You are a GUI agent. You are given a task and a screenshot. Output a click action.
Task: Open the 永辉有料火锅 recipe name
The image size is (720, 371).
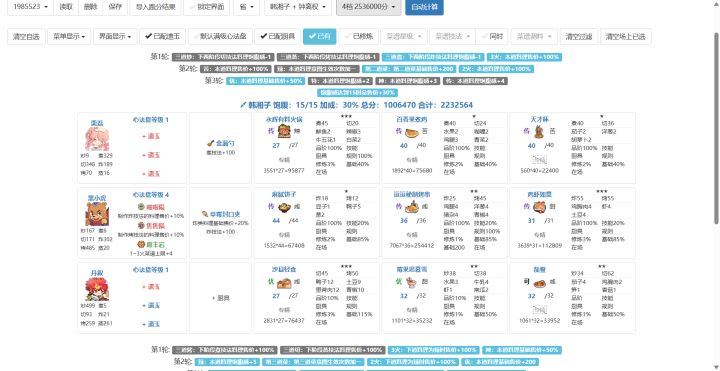(284, 119)
